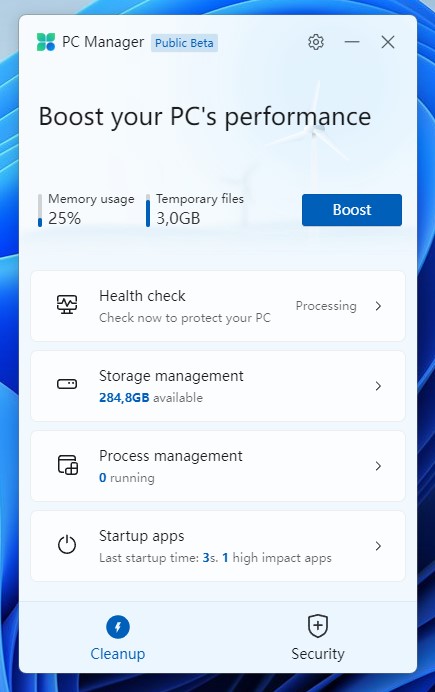Minimize the PC Manager window
435x692 pixels.
coord(352,42)
